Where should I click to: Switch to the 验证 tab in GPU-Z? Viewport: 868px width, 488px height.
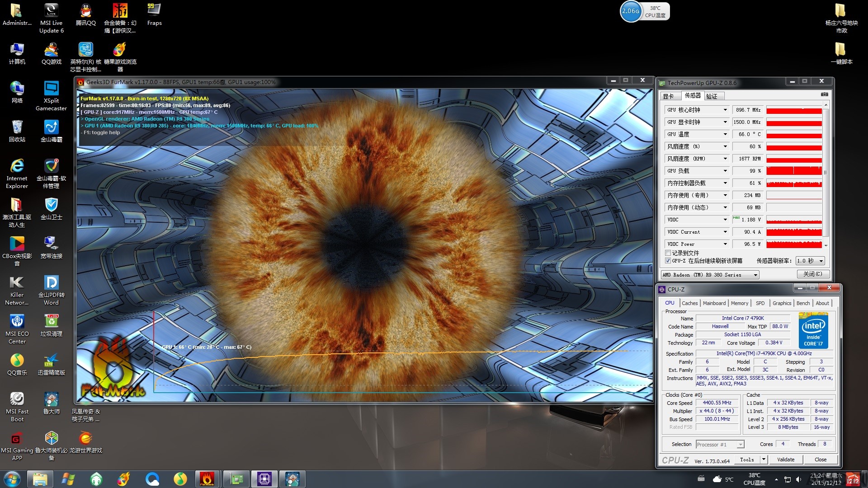[712, 96]
